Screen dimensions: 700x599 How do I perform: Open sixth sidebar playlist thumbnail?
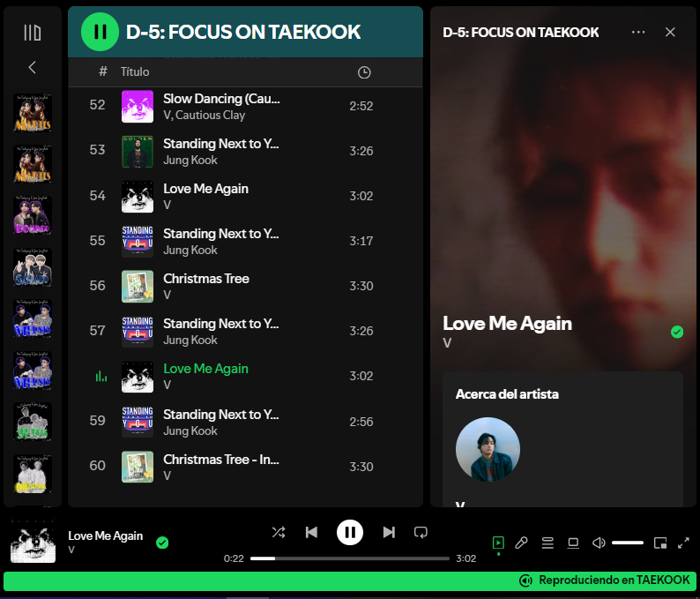pyautogui.click(x=33, y=371)
